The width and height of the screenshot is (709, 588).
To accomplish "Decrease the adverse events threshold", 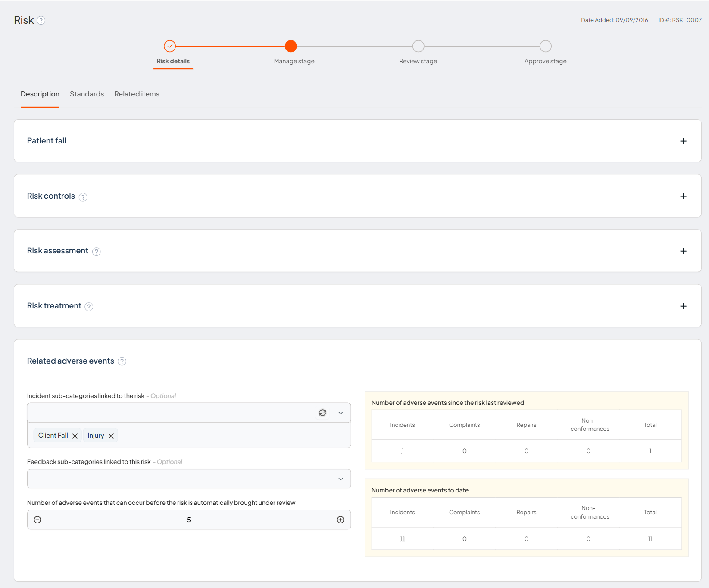I will [37, 520].
